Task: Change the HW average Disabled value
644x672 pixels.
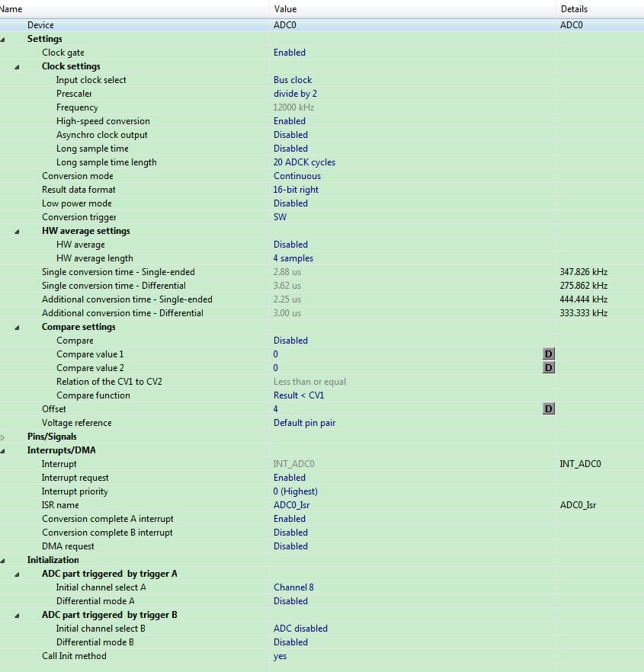Action: click(x=290, y=245)
